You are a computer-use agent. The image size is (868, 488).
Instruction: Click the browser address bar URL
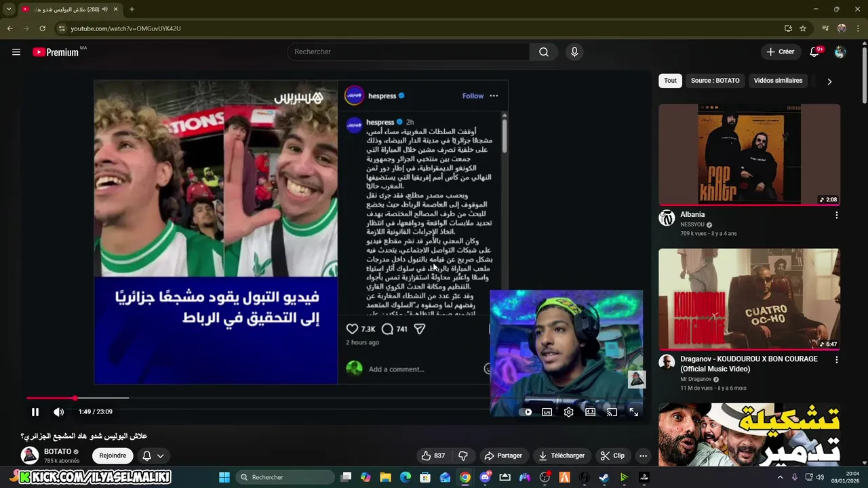tap(125, 28)
